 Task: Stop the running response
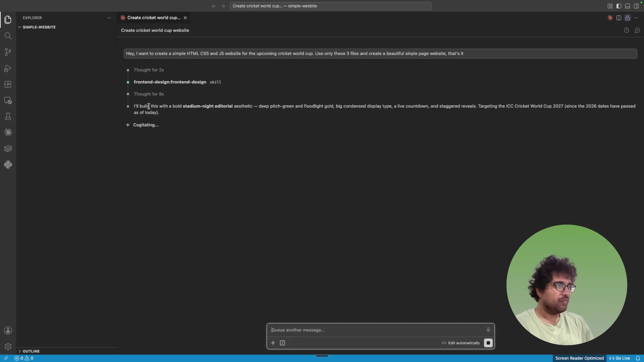click(488, 343)
